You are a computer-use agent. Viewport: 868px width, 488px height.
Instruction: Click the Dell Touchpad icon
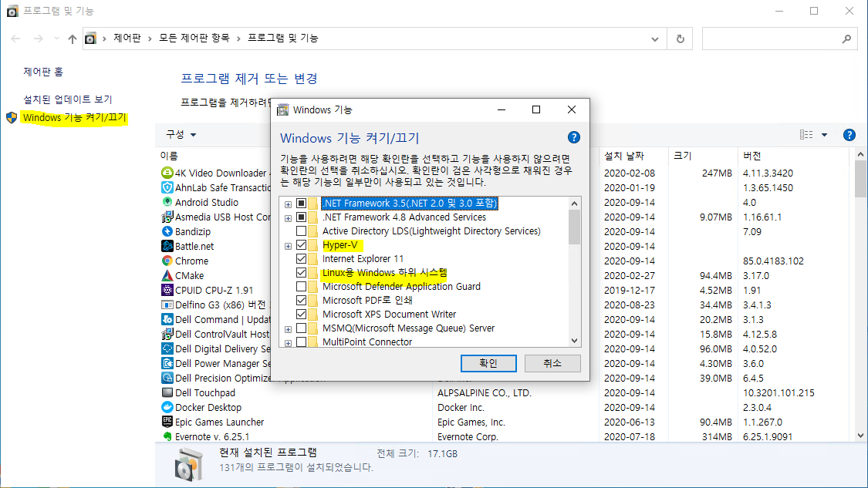coord(167,393)
